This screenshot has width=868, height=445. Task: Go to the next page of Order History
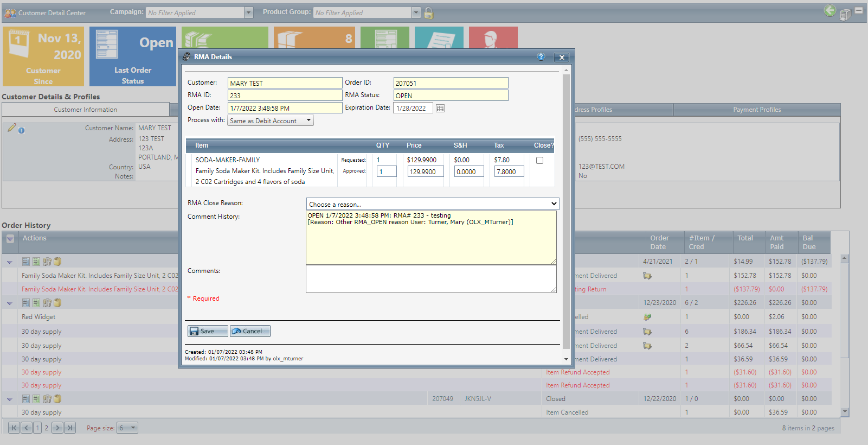click(x=57, y=428)
